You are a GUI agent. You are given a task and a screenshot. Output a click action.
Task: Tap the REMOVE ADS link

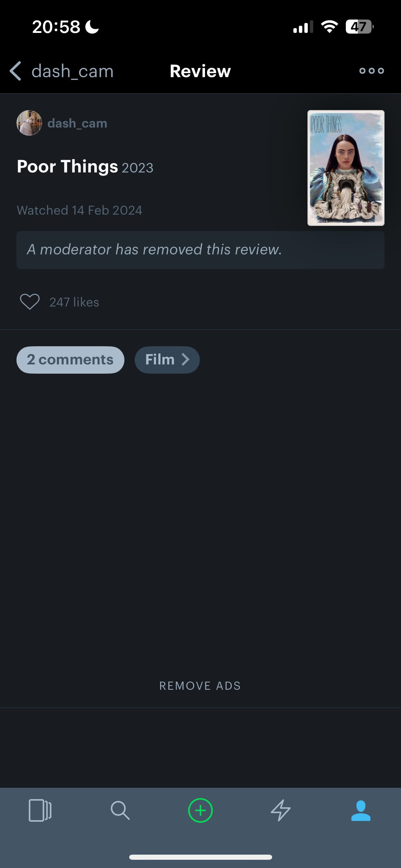click(x=200, y=686)
